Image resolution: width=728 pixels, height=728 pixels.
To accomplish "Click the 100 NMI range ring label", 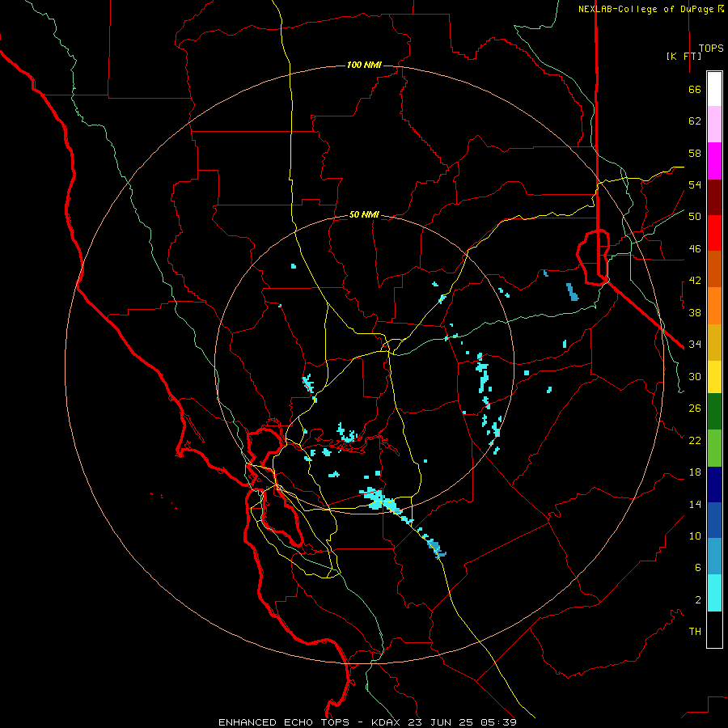I will 364,65.
